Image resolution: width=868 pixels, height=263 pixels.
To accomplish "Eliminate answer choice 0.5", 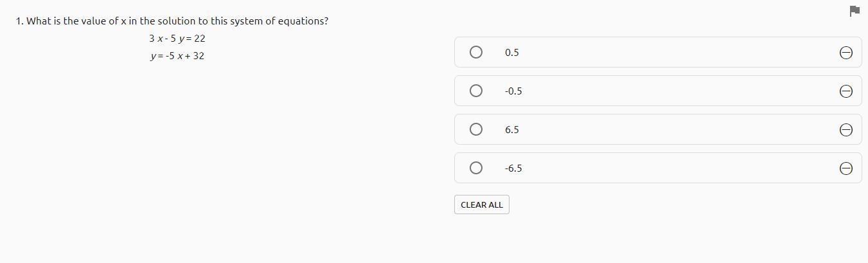I will click(846, 53).
